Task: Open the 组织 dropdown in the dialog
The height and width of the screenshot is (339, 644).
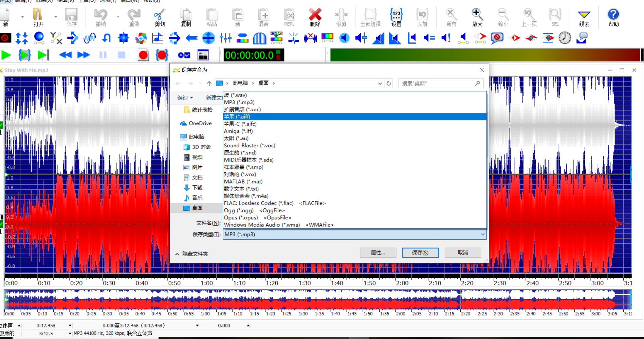Action: coord(185,98)
